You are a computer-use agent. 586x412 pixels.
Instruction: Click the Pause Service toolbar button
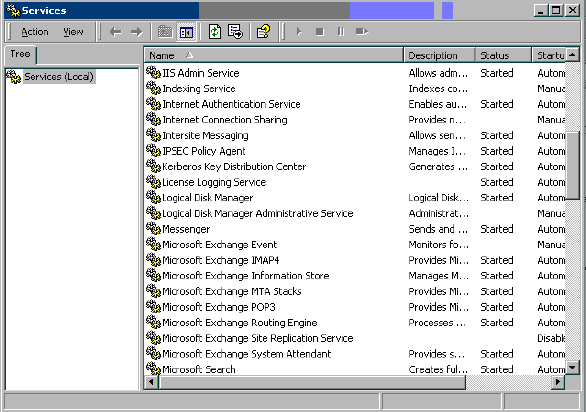341,32
